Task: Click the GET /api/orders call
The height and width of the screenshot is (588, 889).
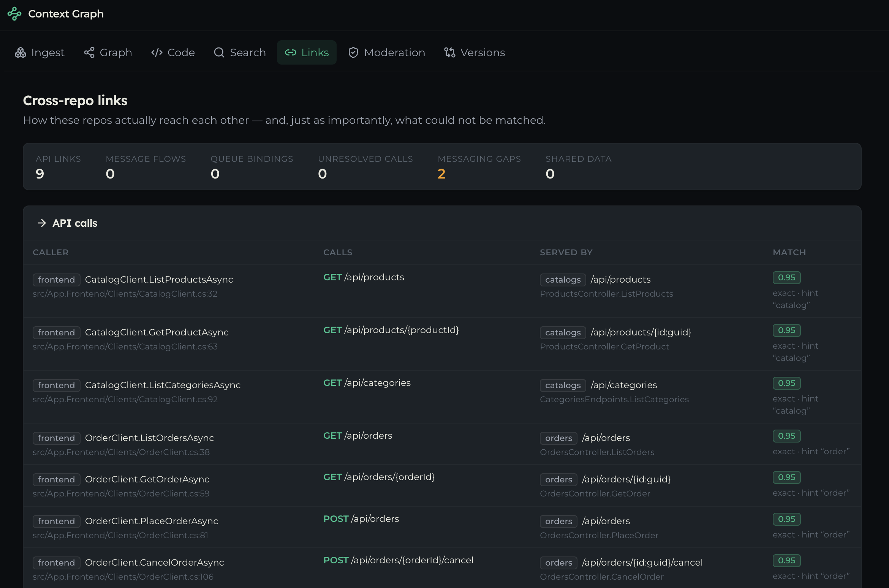Action: (x=357, y=436)
